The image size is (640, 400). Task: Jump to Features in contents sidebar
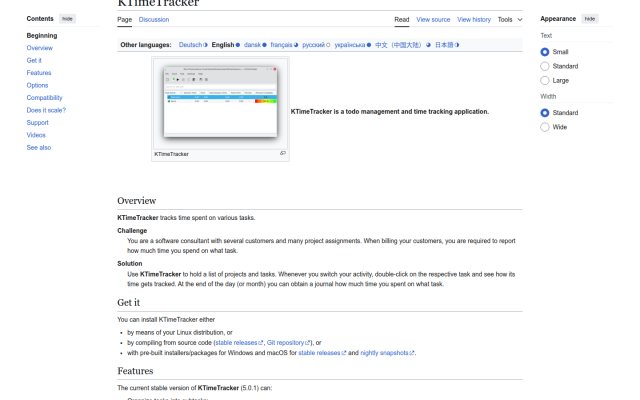39,73
